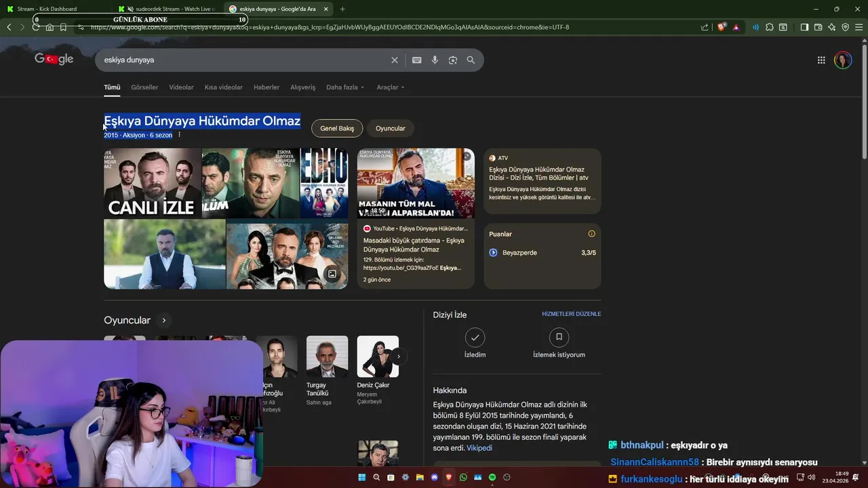Open File Explorer from the taskbar
This screenshot has width=868, height=488.
tap(420, 477)
